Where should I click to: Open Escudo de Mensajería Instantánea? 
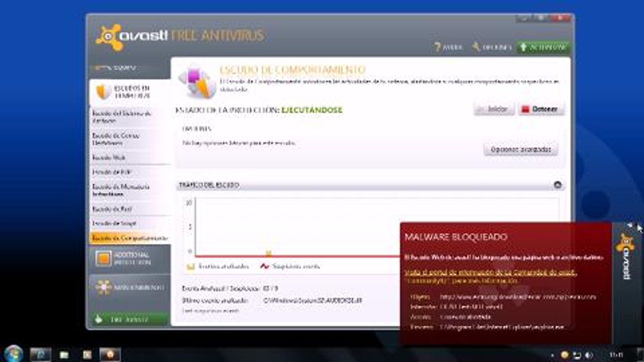130,190
